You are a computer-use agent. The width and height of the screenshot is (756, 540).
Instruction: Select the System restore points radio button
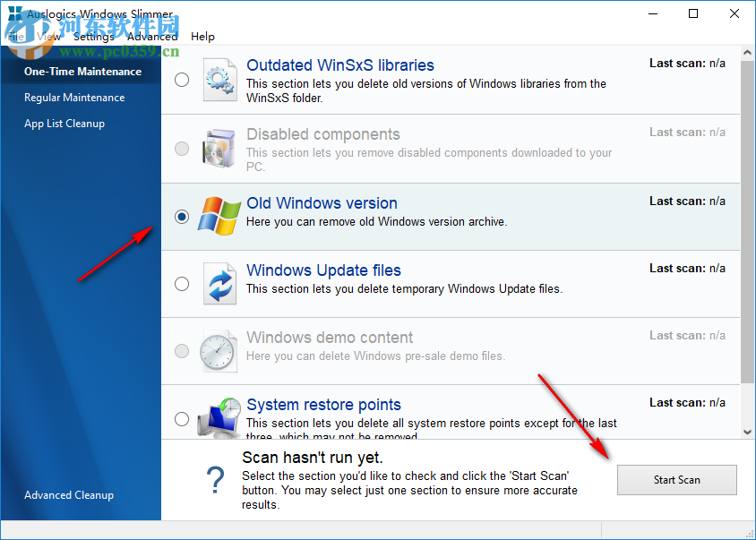pyautogui.click(x=182, y=417)
